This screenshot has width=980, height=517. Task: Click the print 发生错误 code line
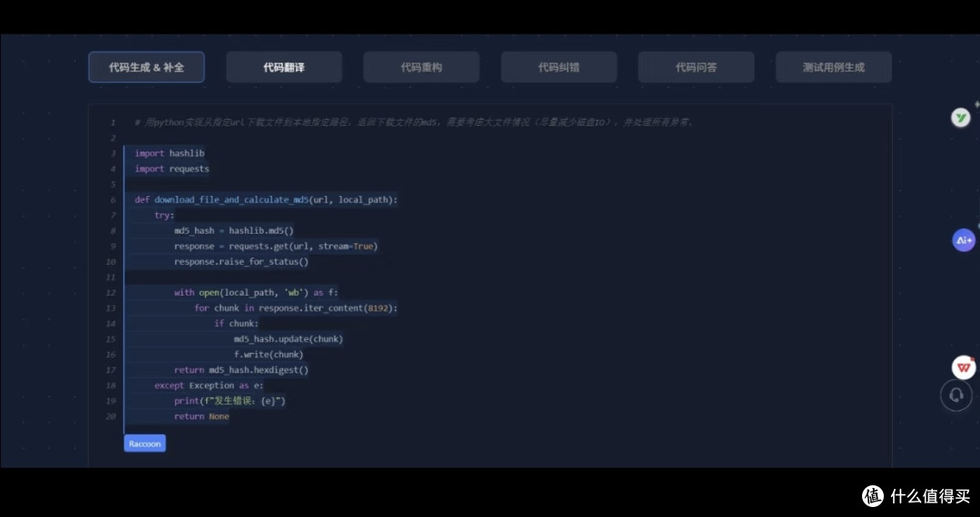pos(230,401)
